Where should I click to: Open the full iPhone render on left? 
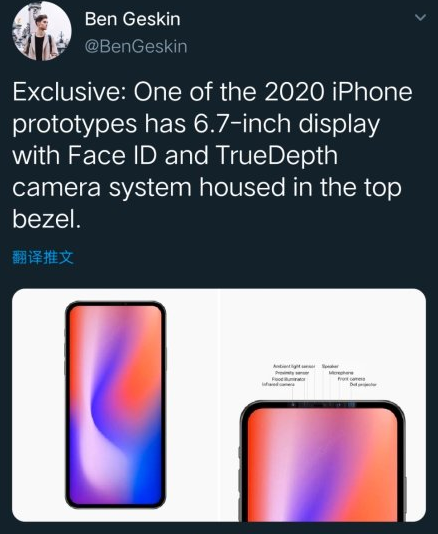(116, 405)
